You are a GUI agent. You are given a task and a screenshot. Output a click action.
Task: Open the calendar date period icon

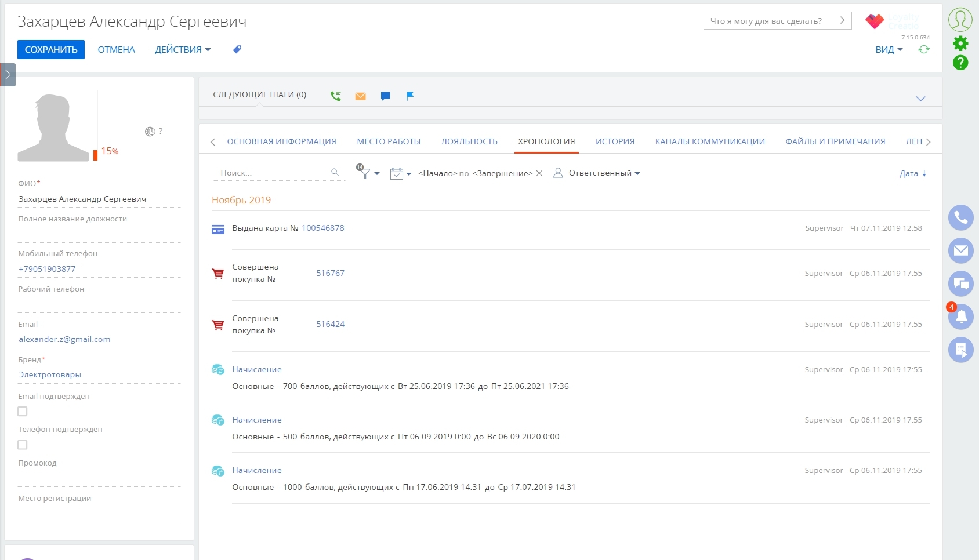coord(397,173)
